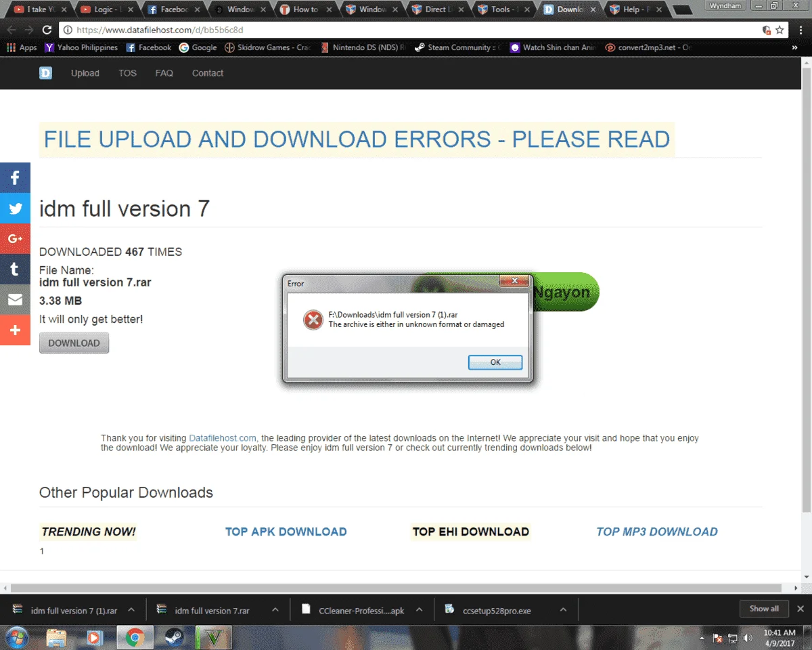Screen dimensions: 812x650
Task: Share the page via the email envelope icon
Action: (x=15, y=300)
